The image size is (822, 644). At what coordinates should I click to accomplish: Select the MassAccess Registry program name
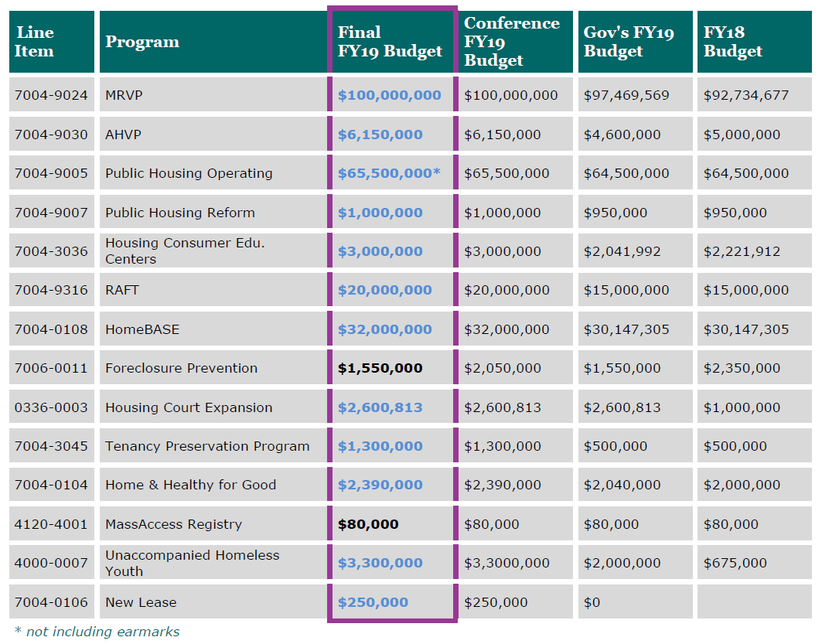173,524
